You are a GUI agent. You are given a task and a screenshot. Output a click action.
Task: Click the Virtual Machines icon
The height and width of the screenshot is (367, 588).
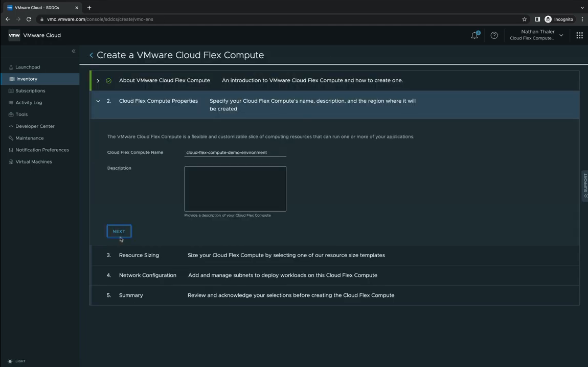(x=11, y=162)
